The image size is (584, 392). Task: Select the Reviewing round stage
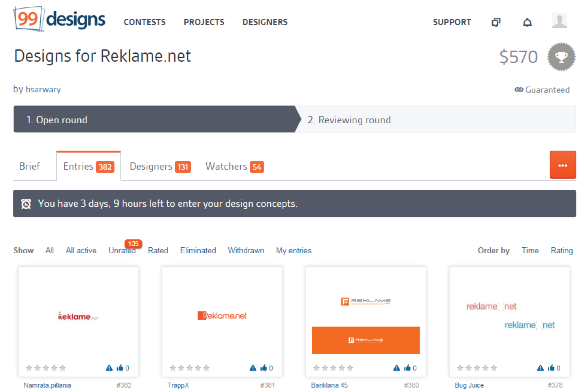tap(436, 119)
